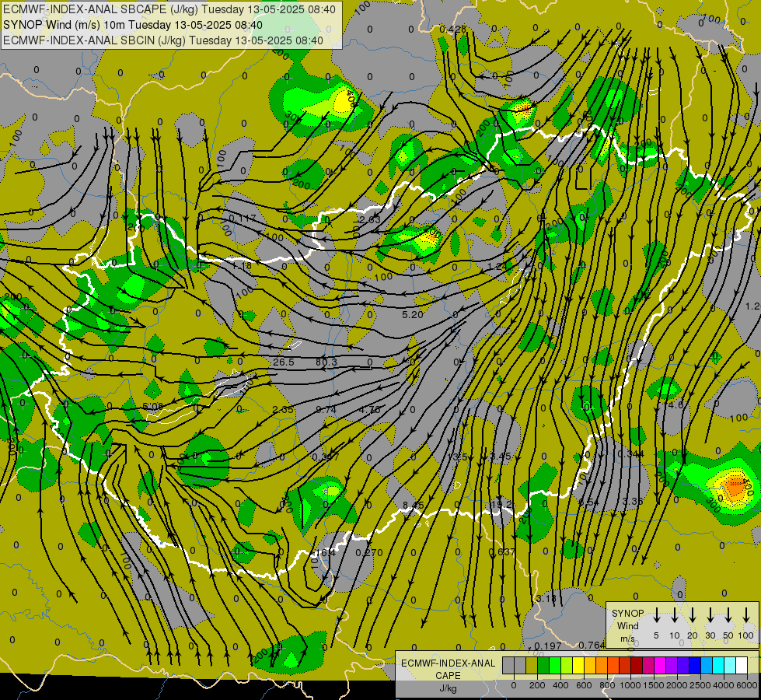The image size is (761, 700).
Task: Click the 4.76 value on the map
Action: [370, 410]
